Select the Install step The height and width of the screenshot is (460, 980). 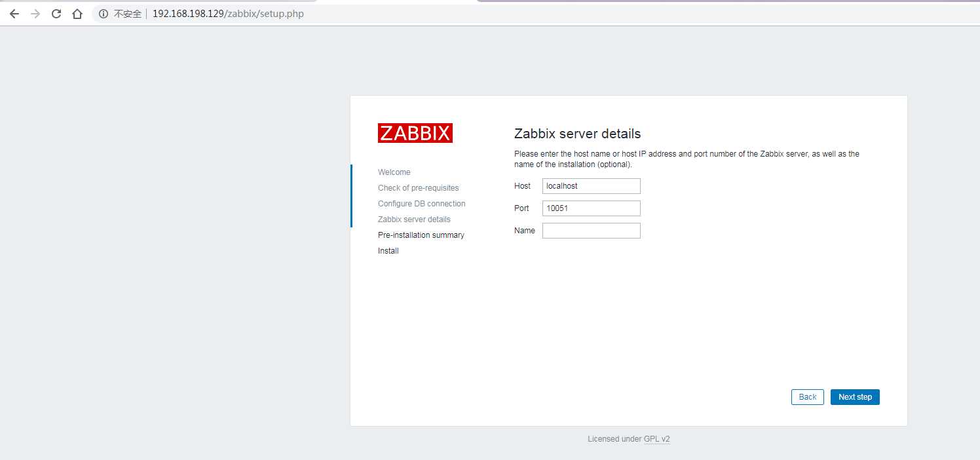point(388,251)
